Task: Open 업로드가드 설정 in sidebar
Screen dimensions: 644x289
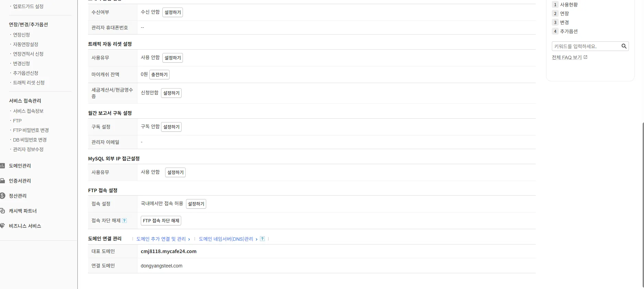Action: 28,6
